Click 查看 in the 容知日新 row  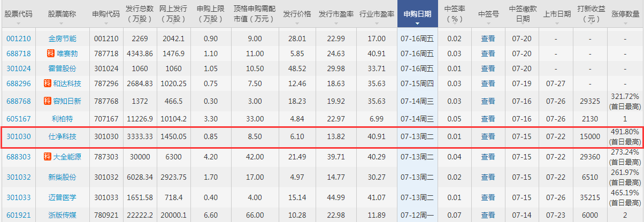pos(488,101)
